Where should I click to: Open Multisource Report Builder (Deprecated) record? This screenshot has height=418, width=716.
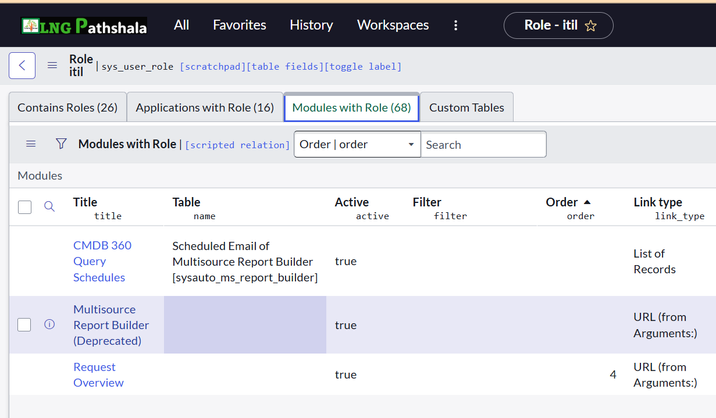click(x=111, y=325)
